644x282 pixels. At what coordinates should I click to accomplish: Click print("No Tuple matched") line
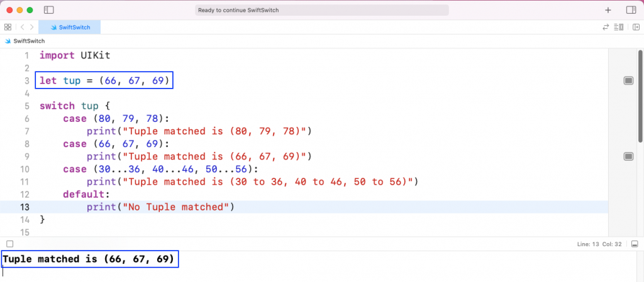click(x=160, y=207)
